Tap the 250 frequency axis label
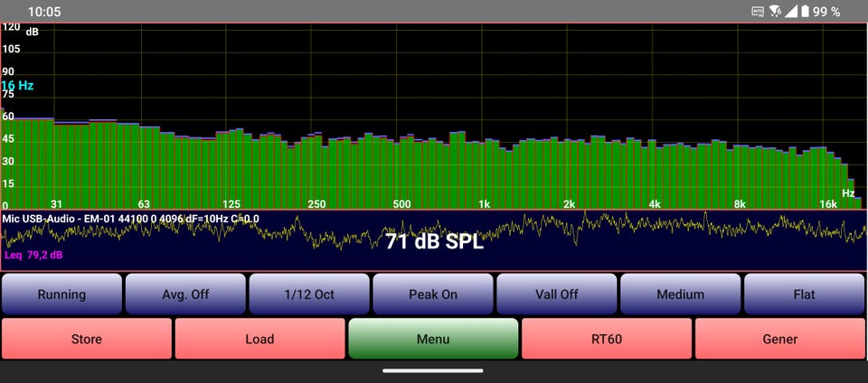This screenshot has height=383, width=868. pyautogui.click(x=316, y=204)
